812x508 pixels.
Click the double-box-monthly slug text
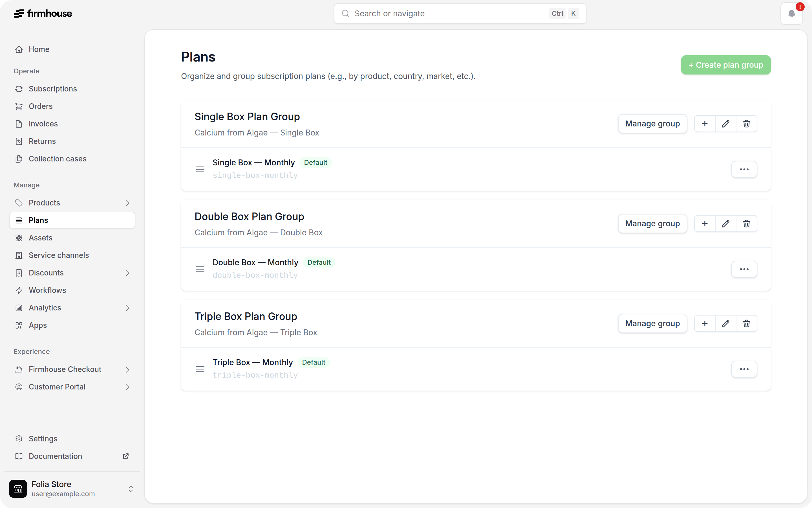coord(255,275)
